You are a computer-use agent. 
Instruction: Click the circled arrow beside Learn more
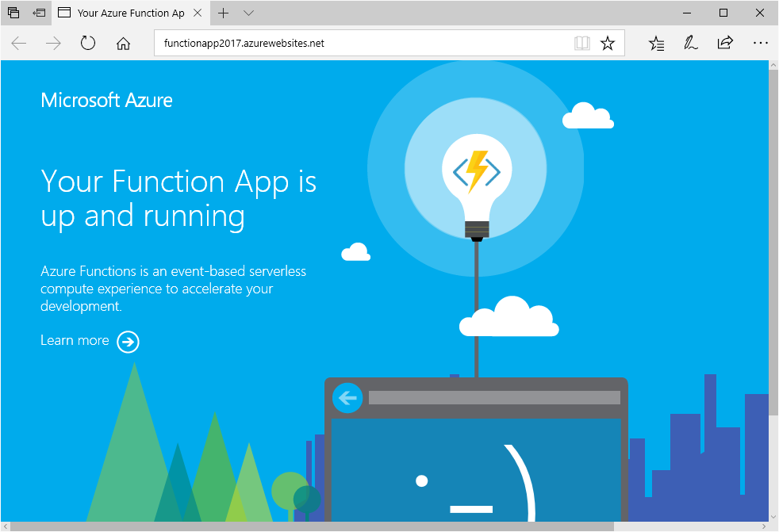point(128,342)
